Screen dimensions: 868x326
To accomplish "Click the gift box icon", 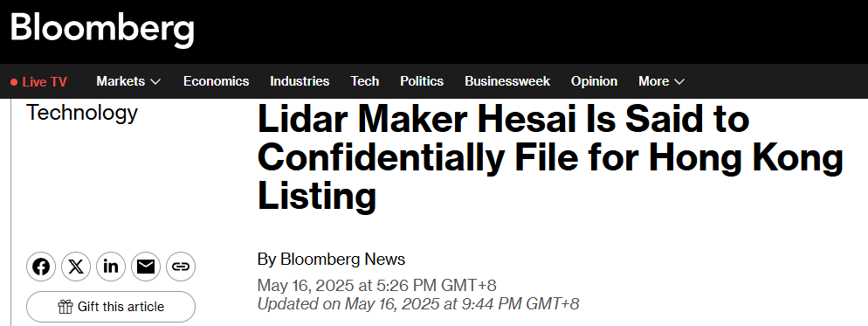I will coord(65,307).
